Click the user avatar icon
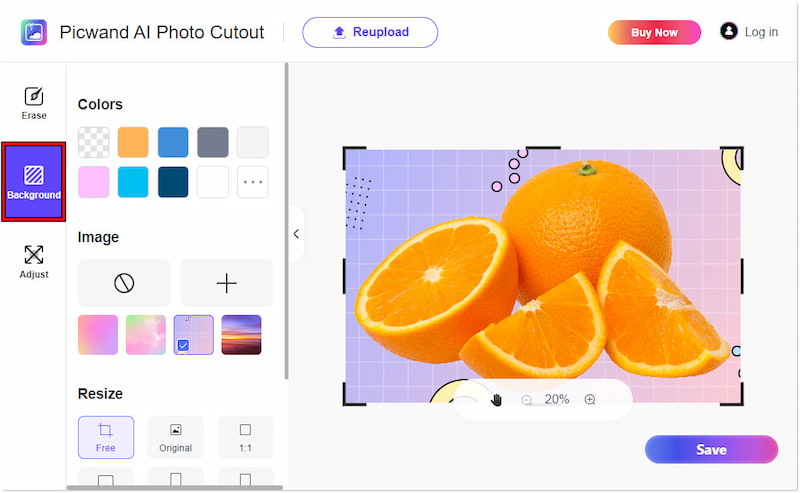The width and height of the screenshot is (800, 493). click(729, 31)
